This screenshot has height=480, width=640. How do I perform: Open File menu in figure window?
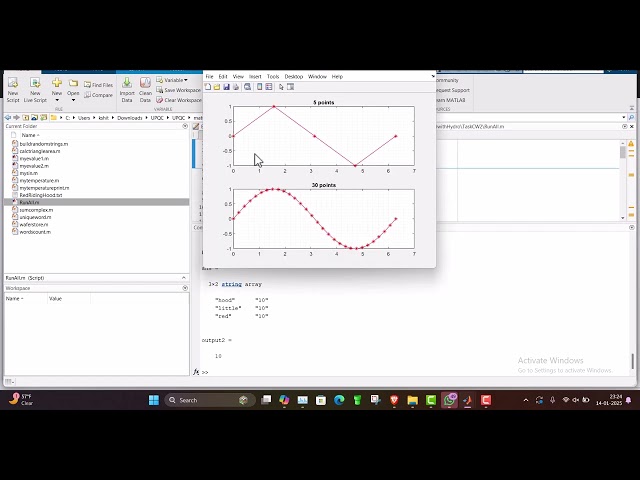pos(209,76)
